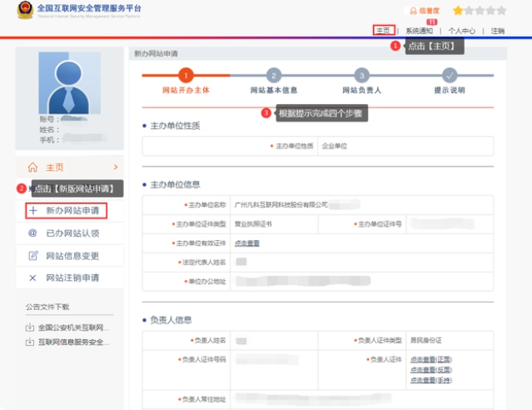Image resolution: width=532 pixels, height=410 pixels.
Task: Click the edit icon beside 网站信息变更
Action: coord(33,256)
